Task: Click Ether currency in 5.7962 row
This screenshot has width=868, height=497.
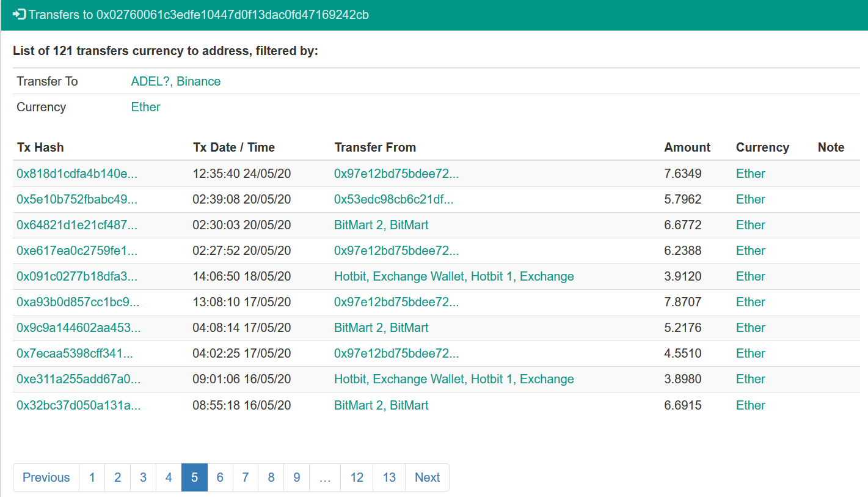Action: (751, 199)
